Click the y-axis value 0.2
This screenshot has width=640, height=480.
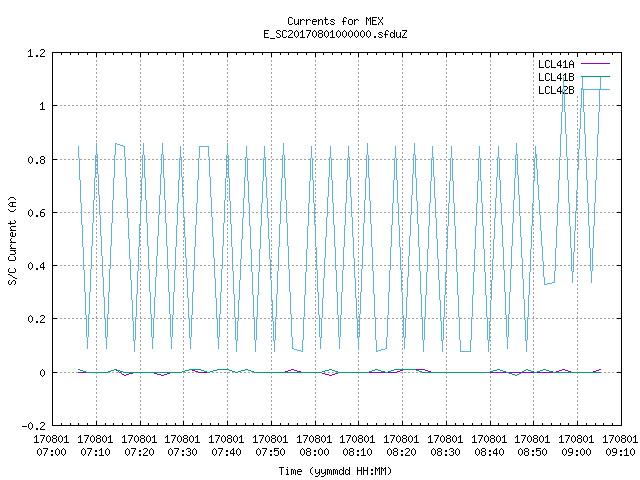click(x=36, y=319)
